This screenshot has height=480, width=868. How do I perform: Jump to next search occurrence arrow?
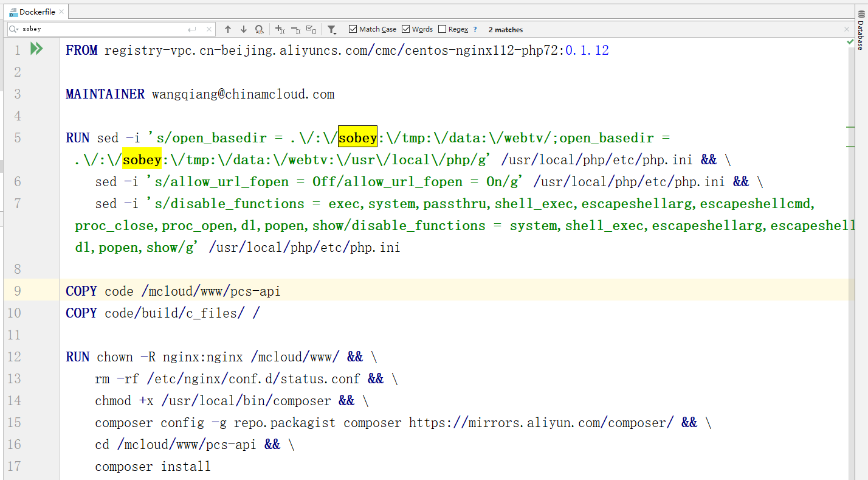point(244,29)
